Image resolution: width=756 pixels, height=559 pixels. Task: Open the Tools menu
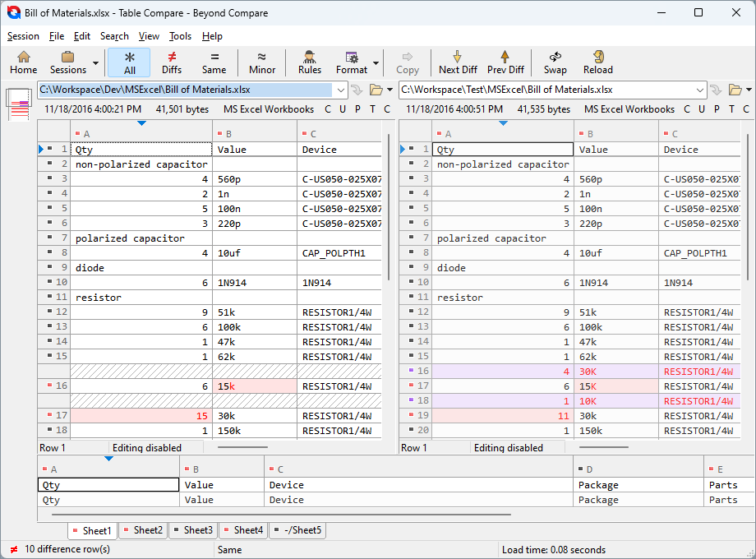click(x=180, y=36)
